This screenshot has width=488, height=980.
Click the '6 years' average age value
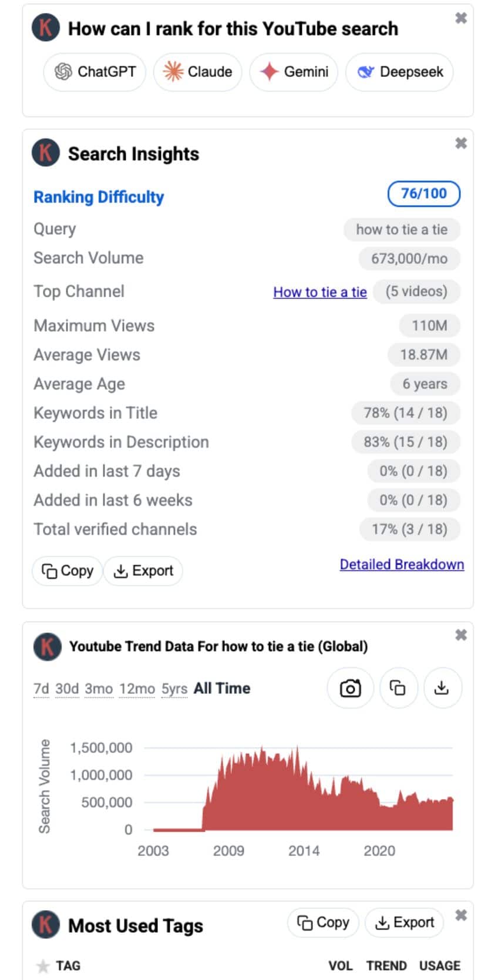pos(425,384)
